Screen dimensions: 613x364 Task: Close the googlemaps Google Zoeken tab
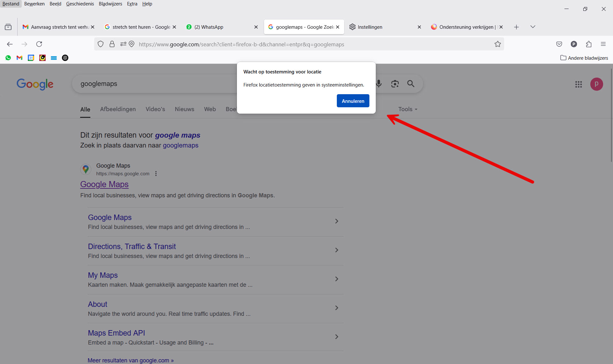tap(337, 27)
